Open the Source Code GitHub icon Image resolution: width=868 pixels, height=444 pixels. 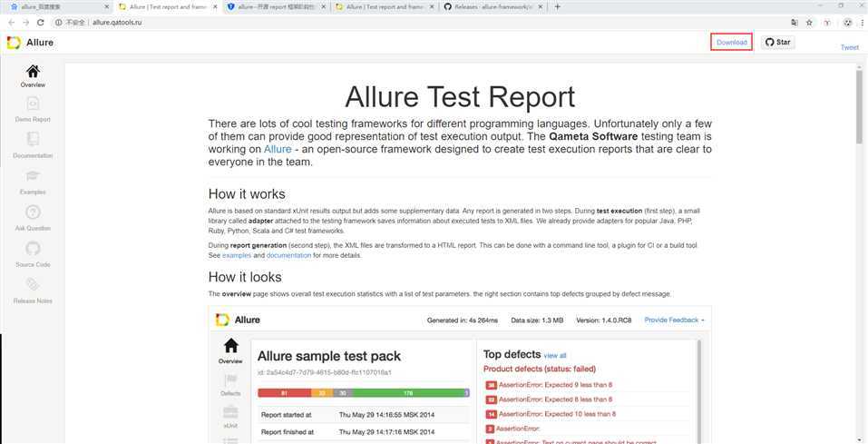pyautogui.click(x=33, y=248)
